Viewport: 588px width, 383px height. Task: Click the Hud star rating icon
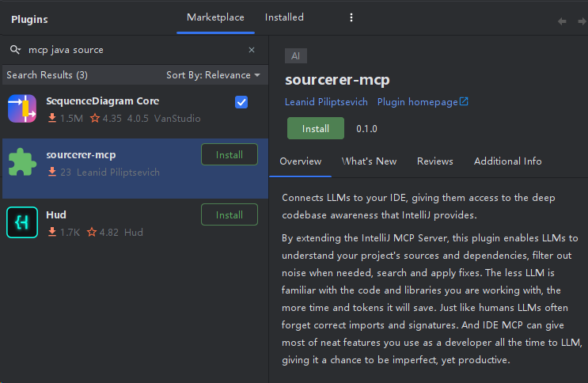click(x=92, y=232)
